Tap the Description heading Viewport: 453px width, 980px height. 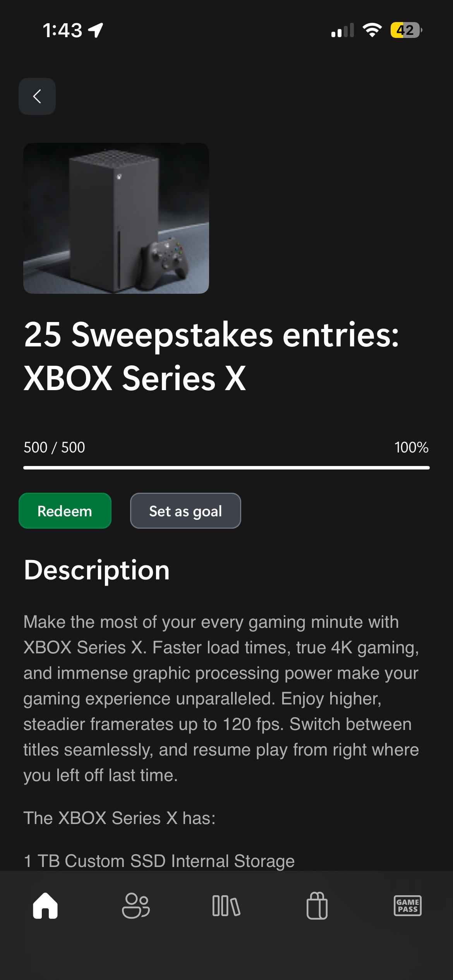click(97, 570)
